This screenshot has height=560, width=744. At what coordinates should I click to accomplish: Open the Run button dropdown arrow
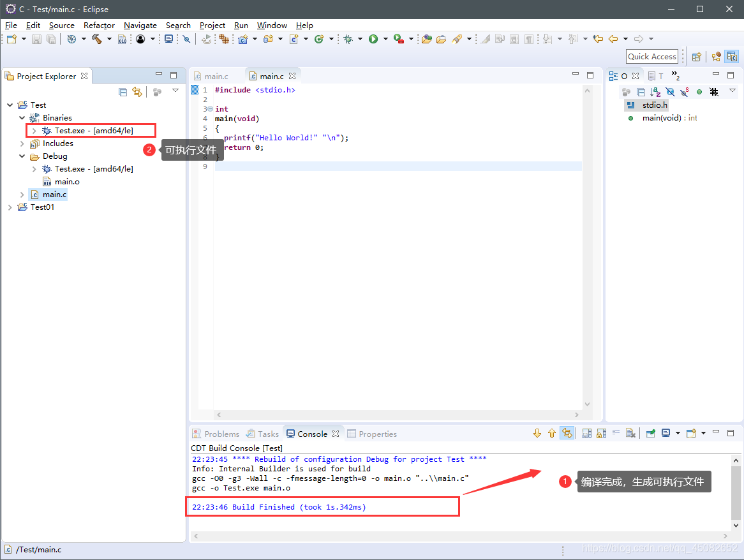385,39
